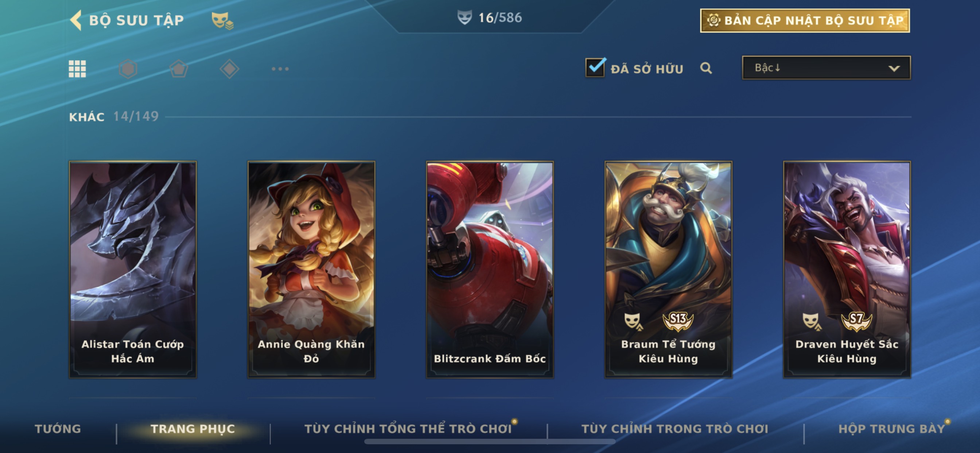The width and height of the screenshot is (980, 453).
Task: Switch to the Tướng tab
Action: pos(58,429)
